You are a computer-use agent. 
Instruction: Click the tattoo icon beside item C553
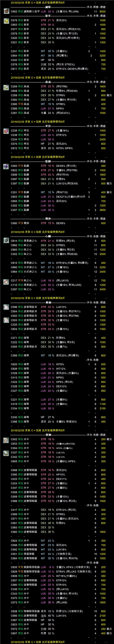(6, 320)
